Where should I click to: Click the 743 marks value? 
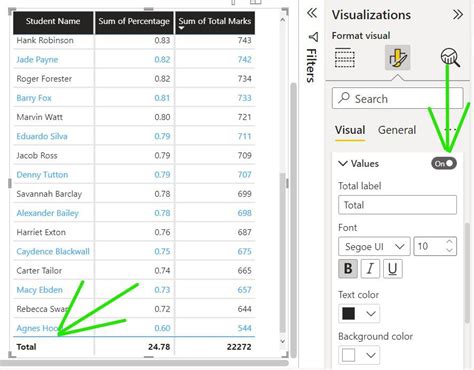(244, 40)
